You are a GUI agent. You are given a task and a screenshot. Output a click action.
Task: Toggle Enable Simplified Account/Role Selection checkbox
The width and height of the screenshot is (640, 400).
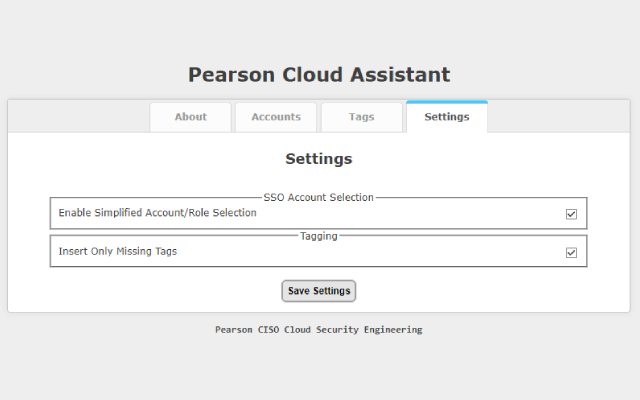571,214
